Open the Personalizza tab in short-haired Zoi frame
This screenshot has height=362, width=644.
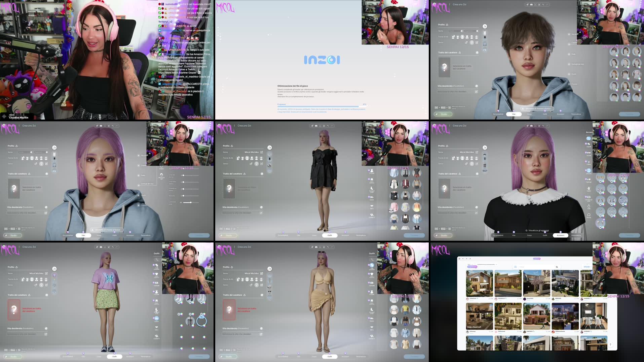click(x=576, y=114)
